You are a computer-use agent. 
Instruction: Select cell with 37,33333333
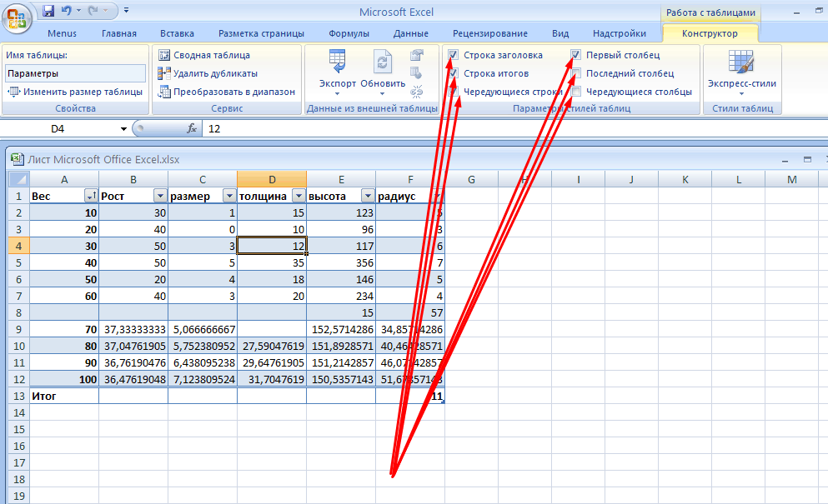tap(133, 329)
